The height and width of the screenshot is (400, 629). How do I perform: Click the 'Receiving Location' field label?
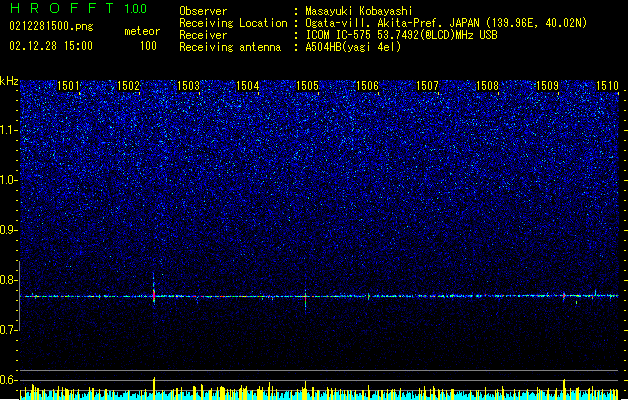233,23
